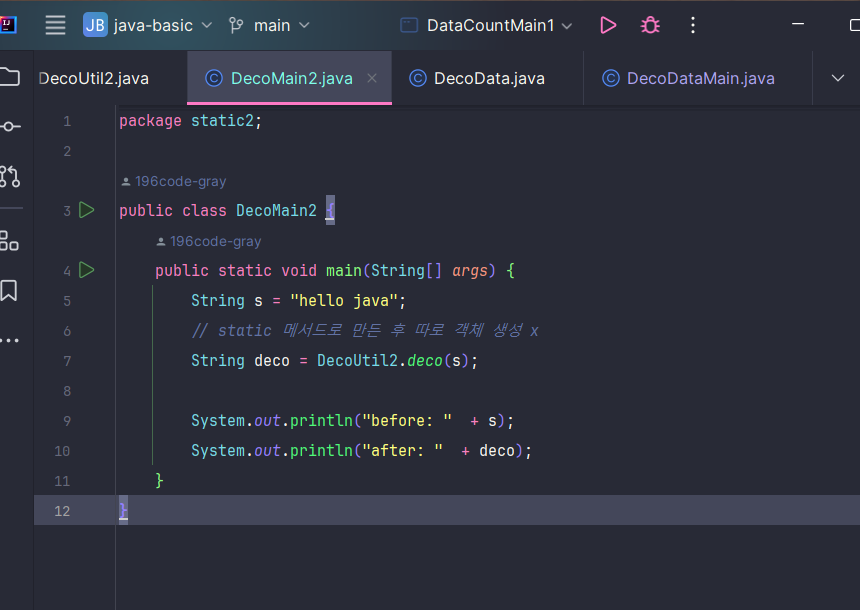860x610 pixels.
Task: Open the main menu hamburger icon
Action: pos(55,25)
